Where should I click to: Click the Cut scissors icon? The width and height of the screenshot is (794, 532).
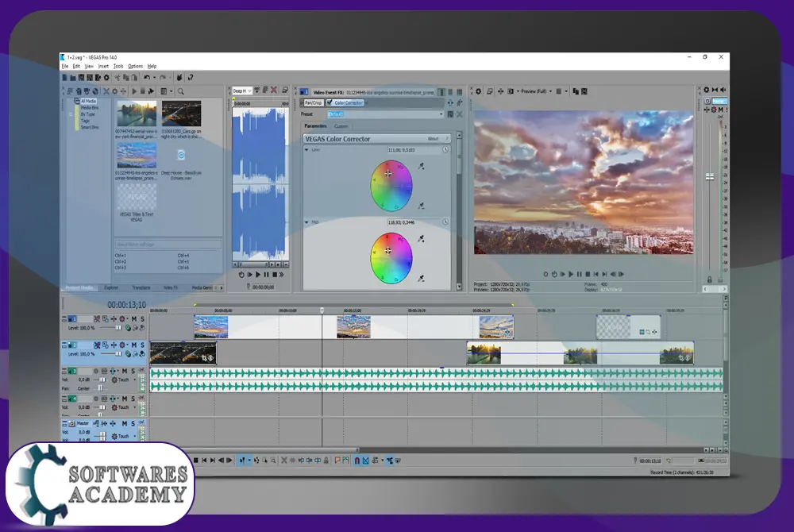pos(118,78)
